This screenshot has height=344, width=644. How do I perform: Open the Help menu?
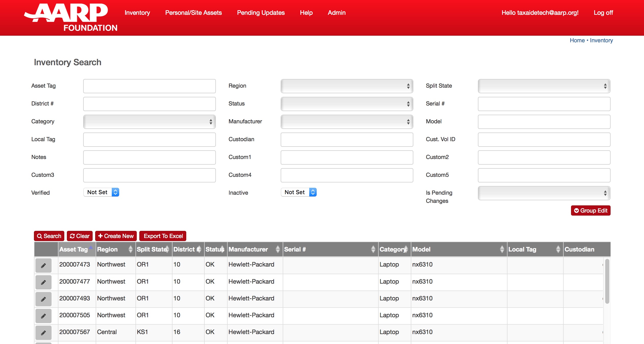point(306,13)
